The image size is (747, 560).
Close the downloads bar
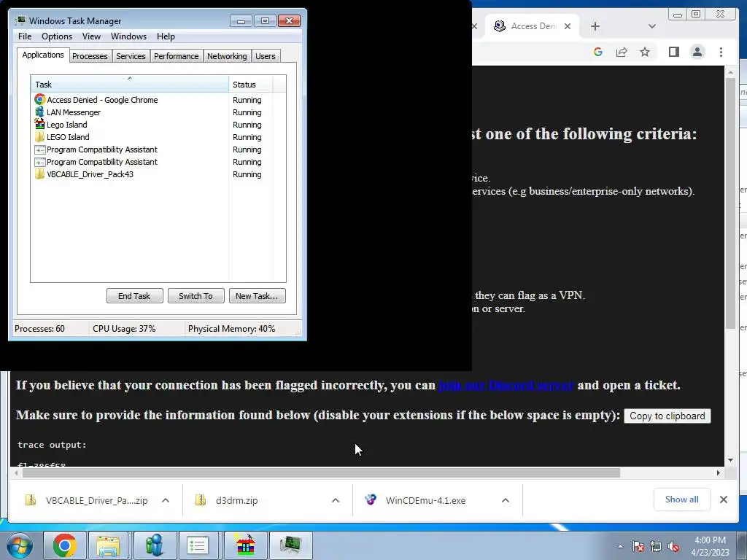[x=723, y=499]
